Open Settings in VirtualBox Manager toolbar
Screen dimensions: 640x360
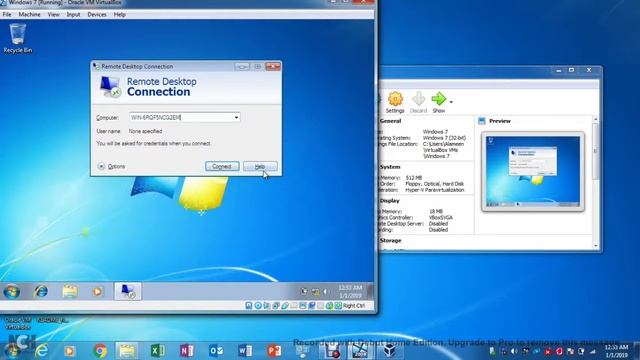pos(395,102)
